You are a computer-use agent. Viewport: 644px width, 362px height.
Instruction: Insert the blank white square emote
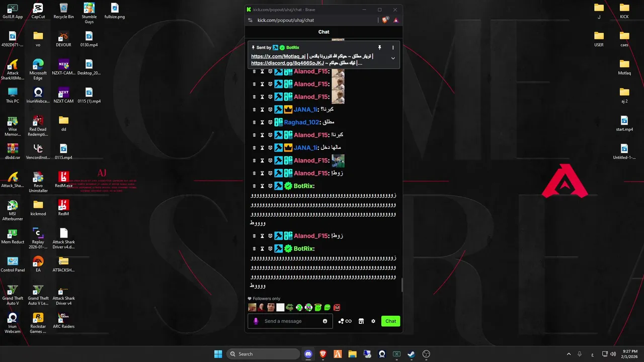pyautogui.click(x=280, y=307)
